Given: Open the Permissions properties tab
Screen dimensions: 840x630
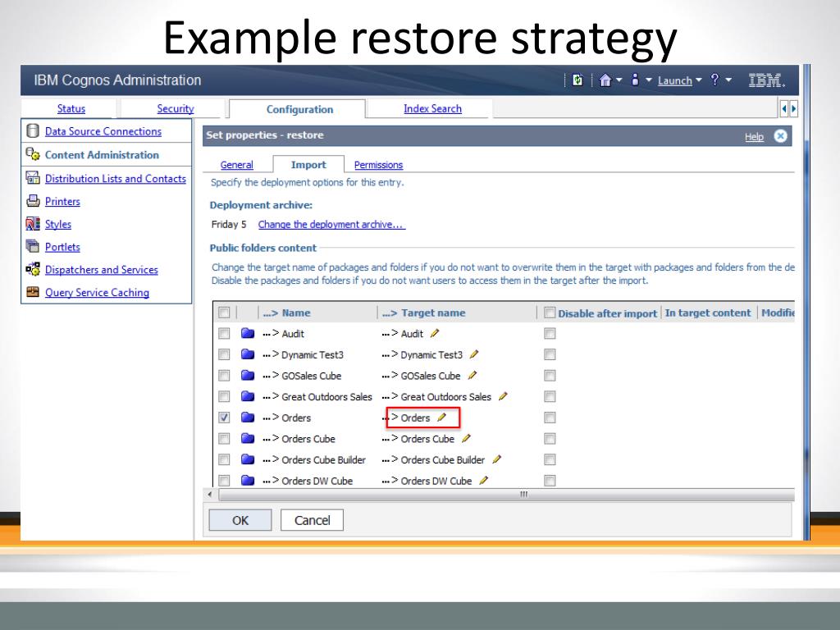Looking at the screenshot, I should [378, 165].
